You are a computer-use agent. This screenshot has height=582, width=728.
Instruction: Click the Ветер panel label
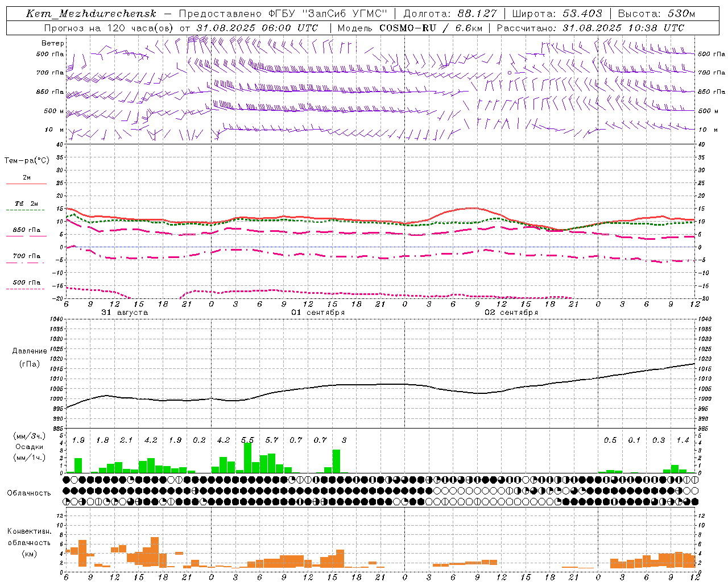pos(53,43)
